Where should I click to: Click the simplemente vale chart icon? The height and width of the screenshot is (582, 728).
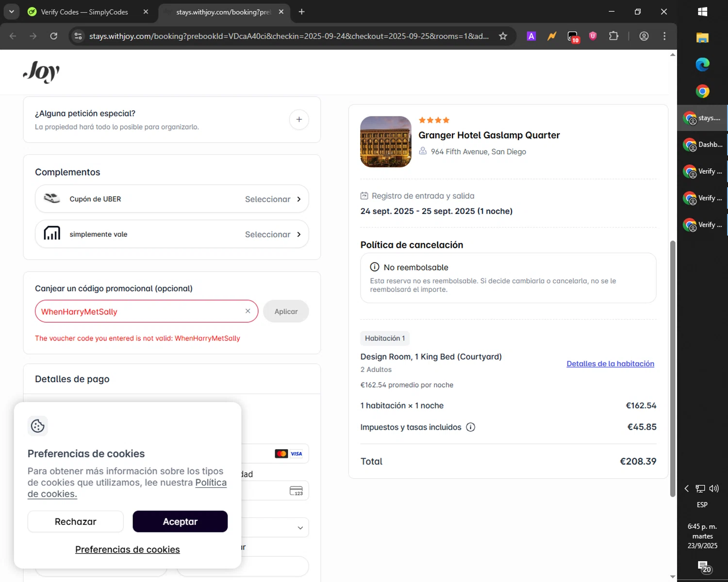tap(52, 233)
